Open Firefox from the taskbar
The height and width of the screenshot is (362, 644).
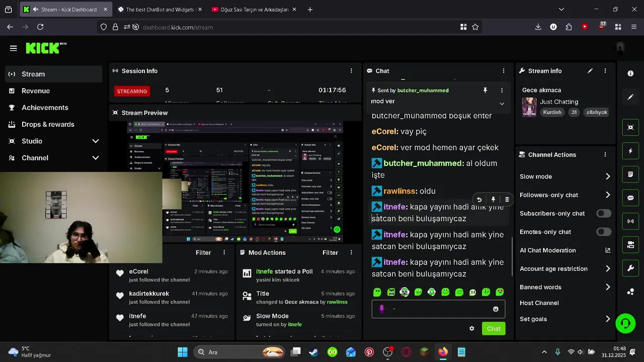point(443,352)
